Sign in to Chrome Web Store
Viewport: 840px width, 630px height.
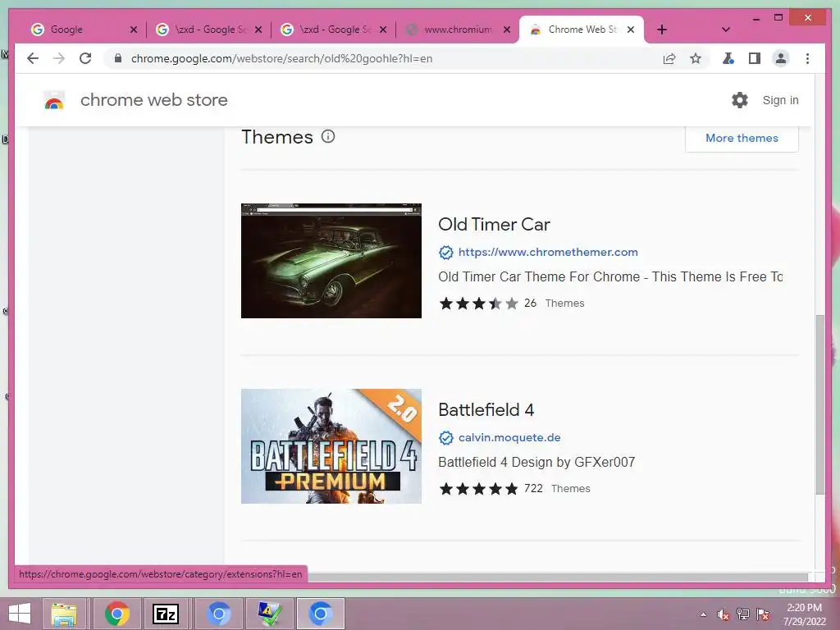point(780,100)
